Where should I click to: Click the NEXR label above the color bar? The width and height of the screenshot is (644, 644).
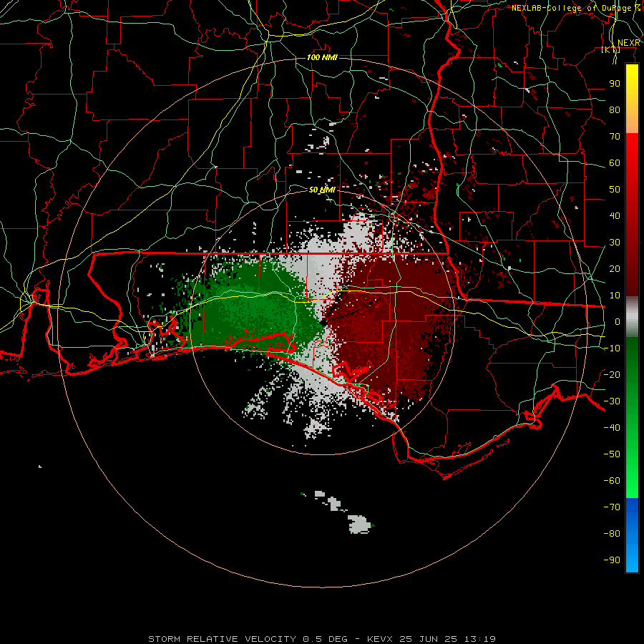[629, 43]
